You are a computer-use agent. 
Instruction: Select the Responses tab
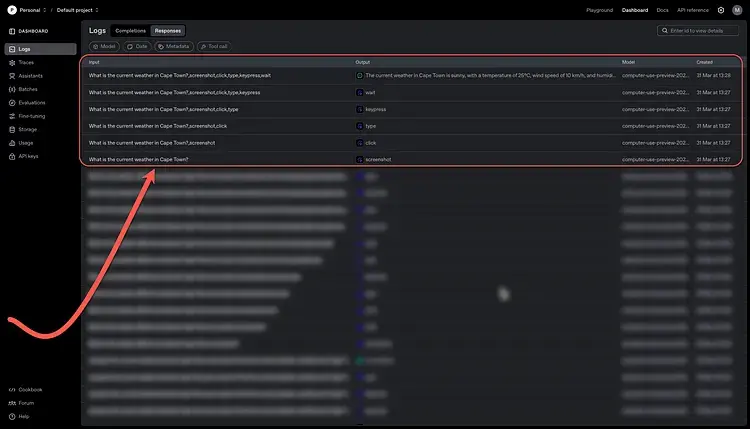click(x=167, y=31)
